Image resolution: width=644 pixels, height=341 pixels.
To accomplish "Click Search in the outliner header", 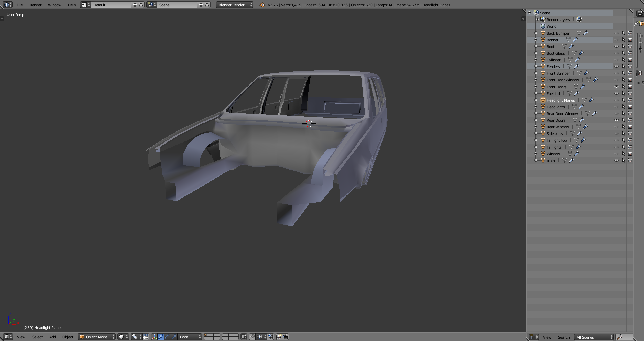I will coord(563,337).
